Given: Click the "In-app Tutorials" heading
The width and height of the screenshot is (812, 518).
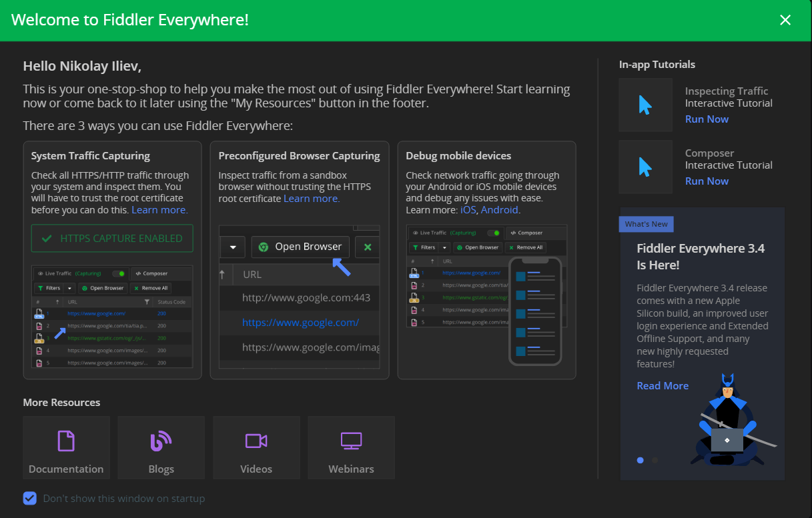Looking at the screenshot, I should (x=657, y=64).
